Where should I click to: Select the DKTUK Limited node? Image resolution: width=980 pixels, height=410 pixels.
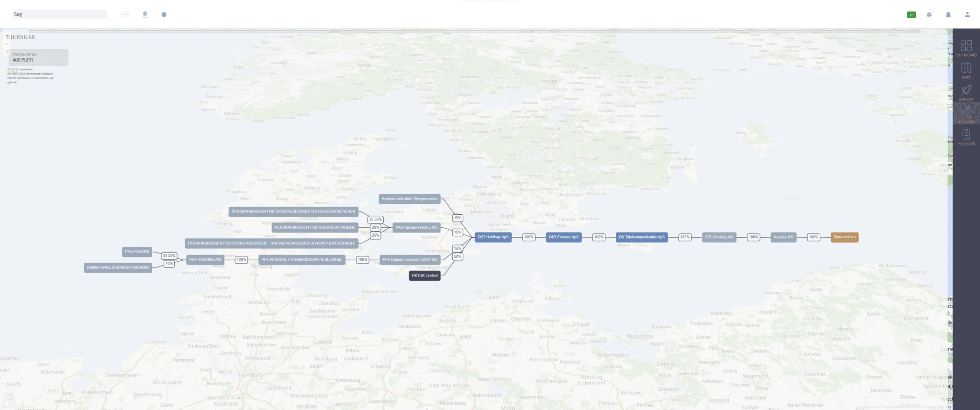coord(424,276)
